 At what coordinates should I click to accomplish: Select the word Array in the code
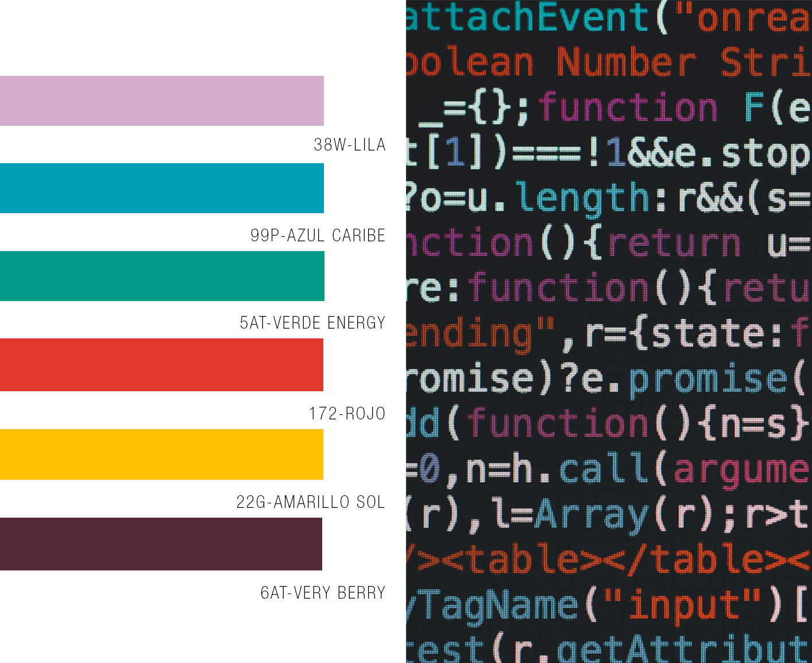pyautogui.click(x=593, y=515)
